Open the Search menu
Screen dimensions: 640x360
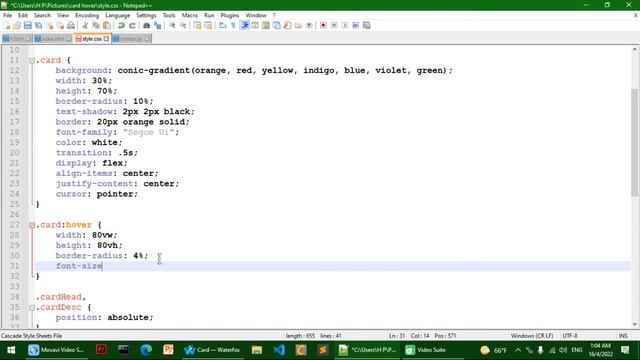42,15
